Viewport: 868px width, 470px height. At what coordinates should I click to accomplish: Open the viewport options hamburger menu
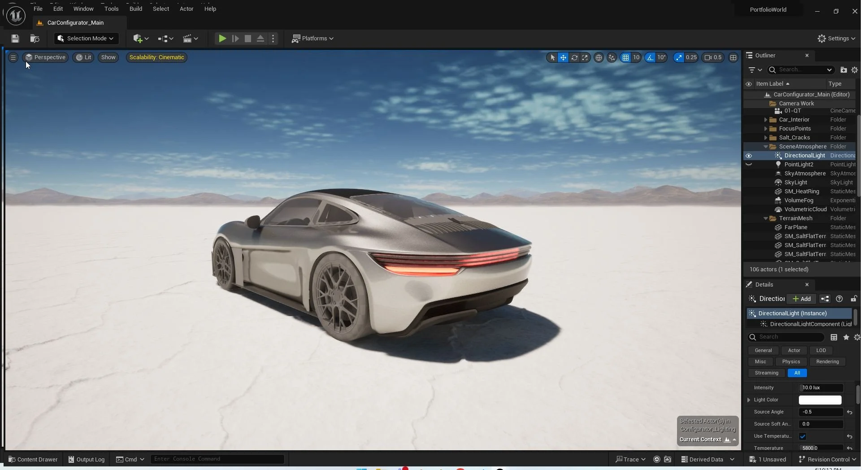point(13,57)
